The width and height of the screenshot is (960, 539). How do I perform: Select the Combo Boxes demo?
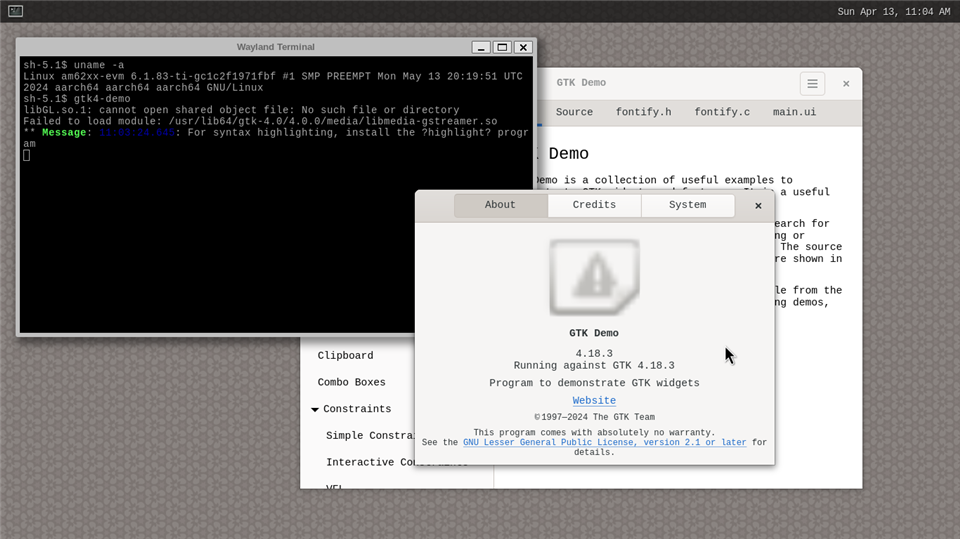click(351, 382)
